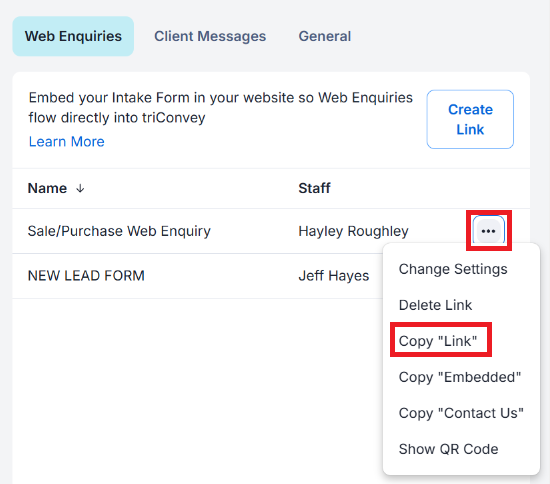Viewport: 550px width, 484px height.
Task: Choose Change Settings from the menu
Action: 453,269
